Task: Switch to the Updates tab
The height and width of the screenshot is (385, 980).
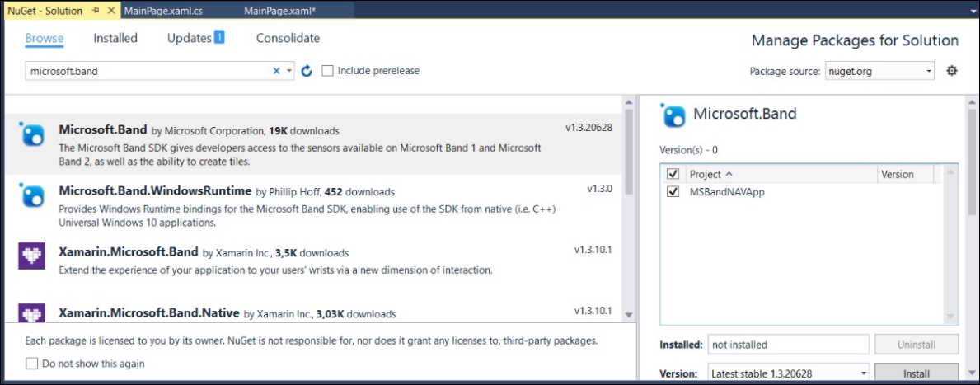Action: point(189,38)
